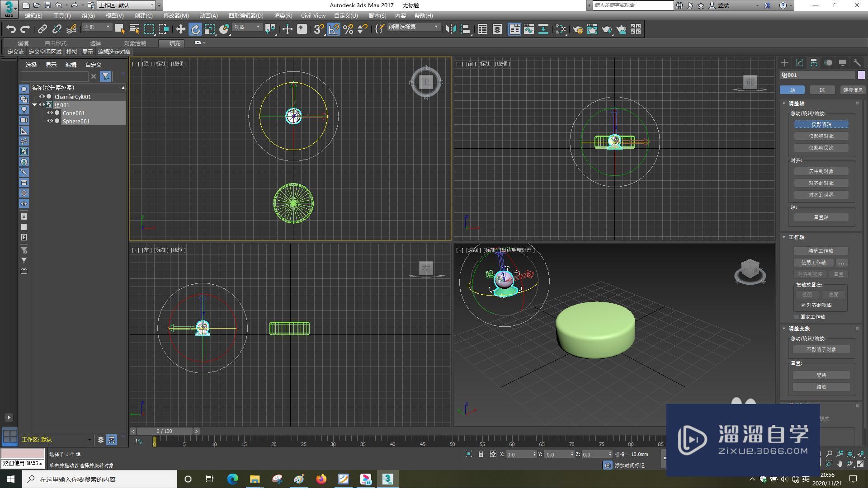The height and width of the screenshot is (489, 868).
Task: Collapse the 工作轴 rollout
Action: [x=784, y=237]
